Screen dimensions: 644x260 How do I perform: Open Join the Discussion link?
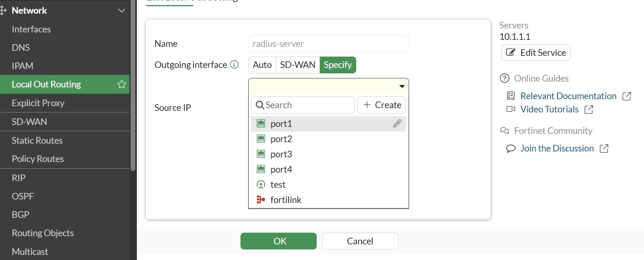(557, 148)
